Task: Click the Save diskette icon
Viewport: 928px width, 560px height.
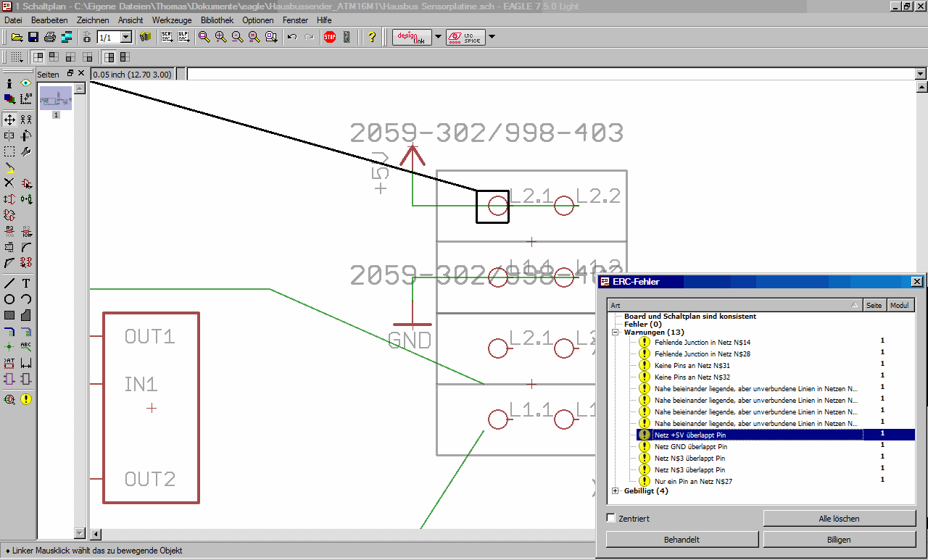Action: pyautogui.click(x=33, y=37)
